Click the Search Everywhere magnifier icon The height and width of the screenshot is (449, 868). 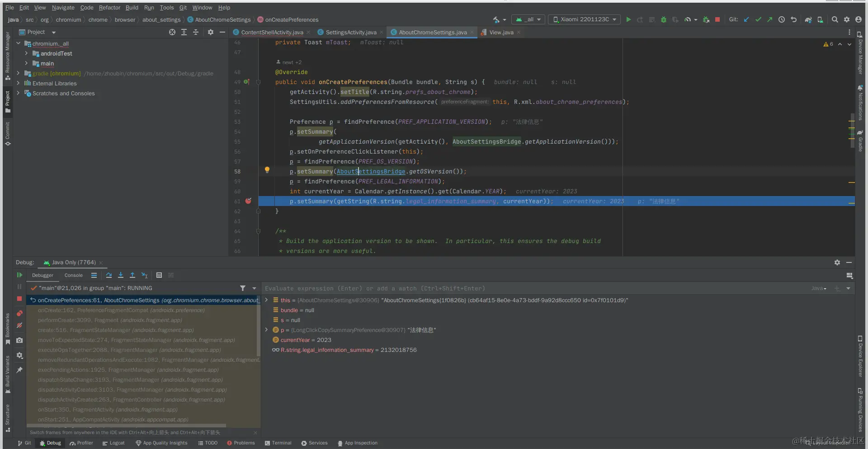[835, 19]
